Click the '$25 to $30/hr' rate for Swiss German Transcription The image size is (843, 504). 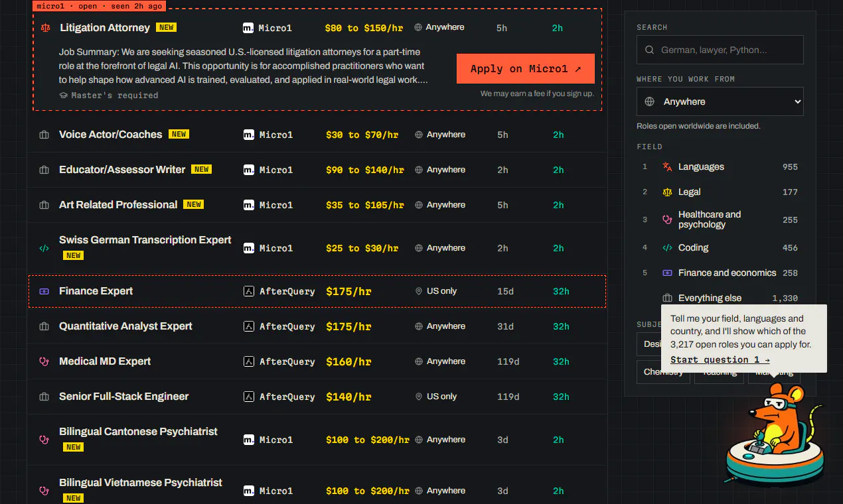click(362, 249)
